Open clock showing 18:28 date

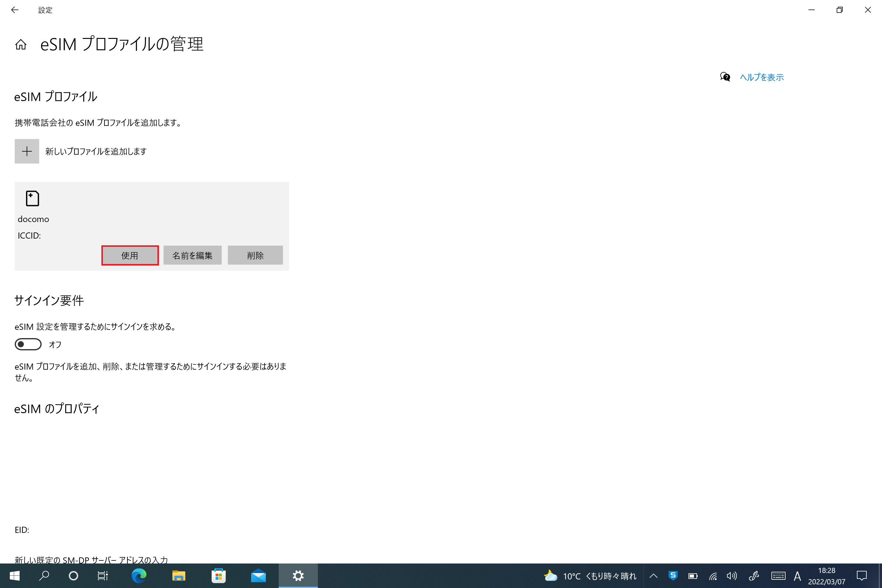(827, 576)
